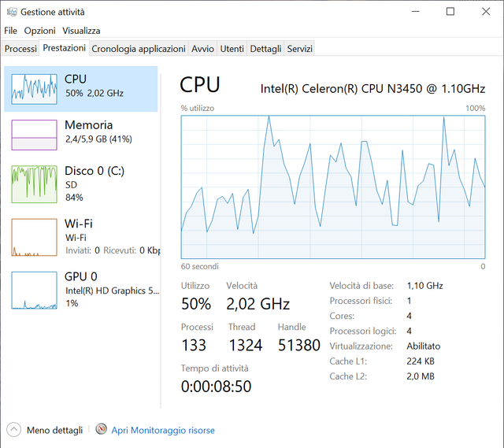
Task: Switch to the Processi tab
Action: coord(20,49)
